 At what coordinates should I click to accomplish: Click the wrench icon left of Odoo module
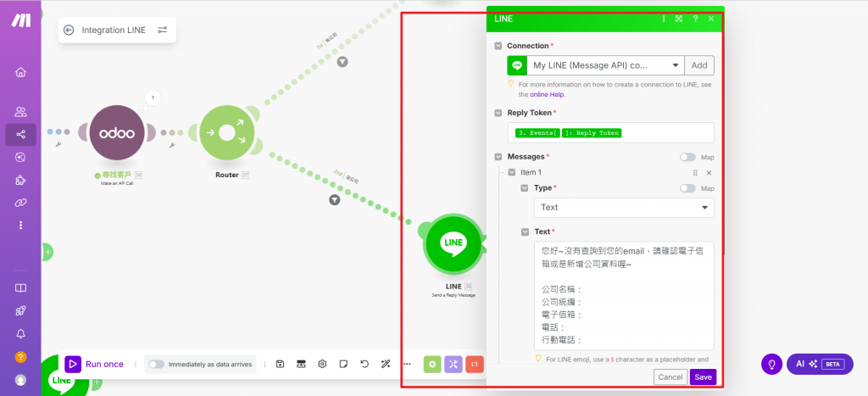point(58,144)
